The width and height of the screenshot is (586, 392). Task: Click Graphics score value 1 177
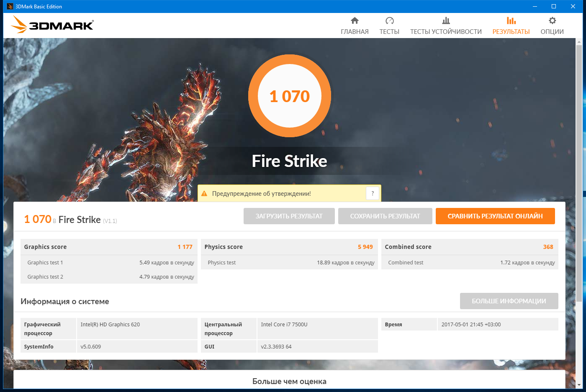click(x=185, y=247)
